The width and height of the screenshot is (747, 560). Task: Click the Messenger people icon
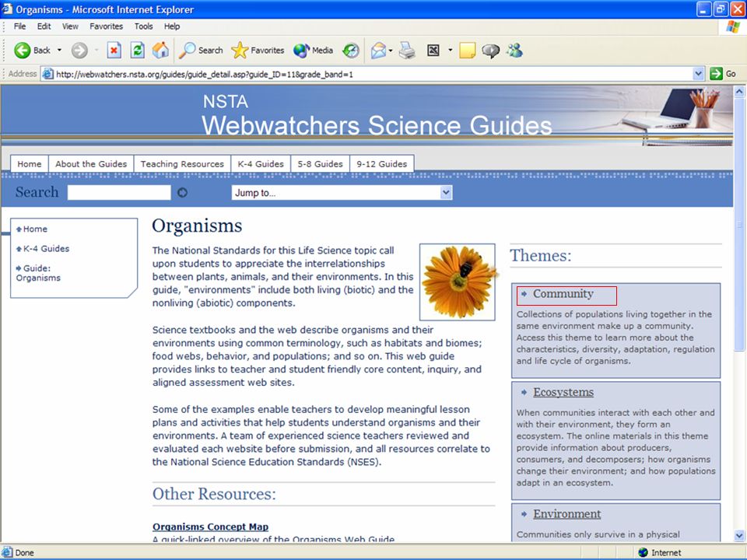[514, 50]
